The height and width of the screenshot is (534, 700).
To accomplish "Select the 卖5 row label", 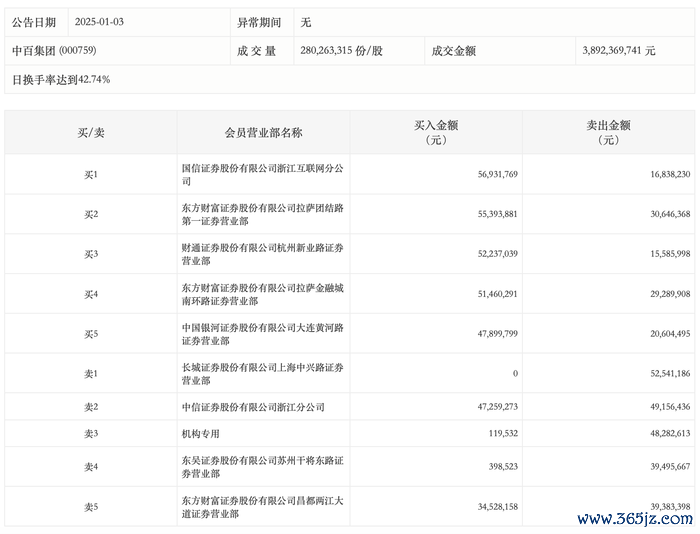I will [91, 507].
